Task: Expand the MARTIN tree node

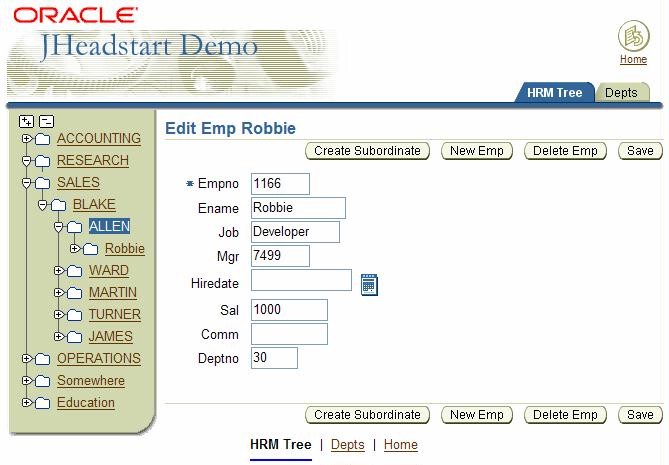Action: (58, 292)
